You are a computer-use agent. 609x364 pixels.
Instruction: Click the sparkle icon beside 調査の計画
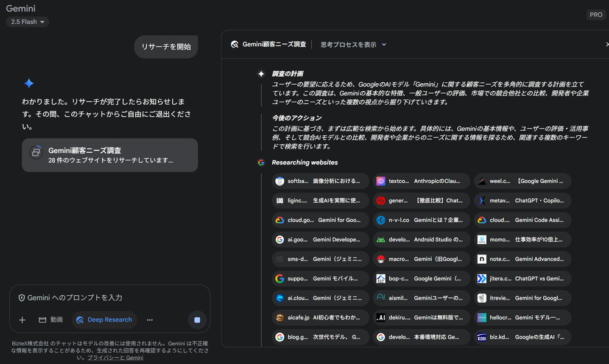261,74
